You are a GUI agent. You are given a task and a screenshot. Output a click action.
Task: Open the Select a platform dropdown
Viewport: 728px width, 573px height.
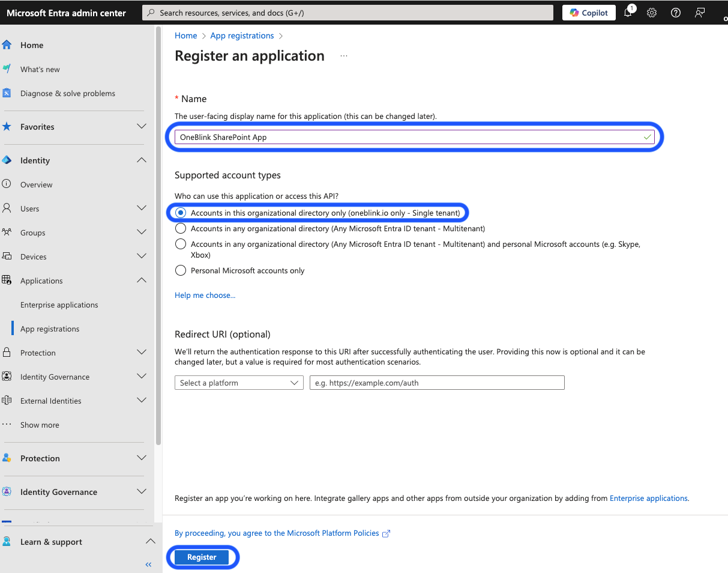pos(239,383)
